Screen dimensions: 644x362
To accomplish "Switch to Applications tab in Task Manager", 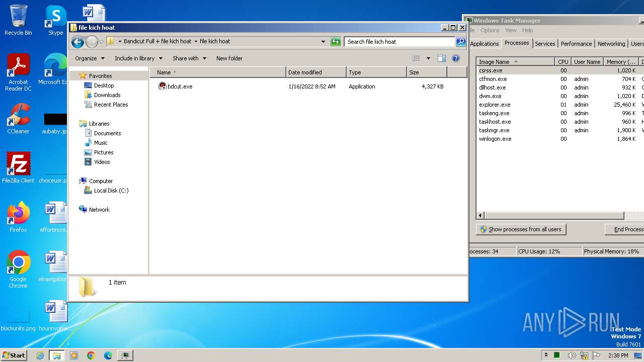I will 484,44.
